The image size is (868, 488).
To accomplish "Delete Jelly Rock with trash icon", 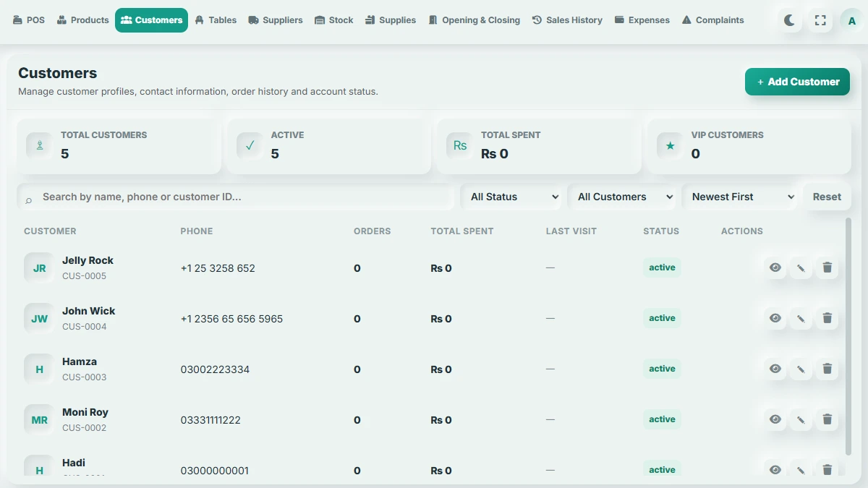I will 827,267.
